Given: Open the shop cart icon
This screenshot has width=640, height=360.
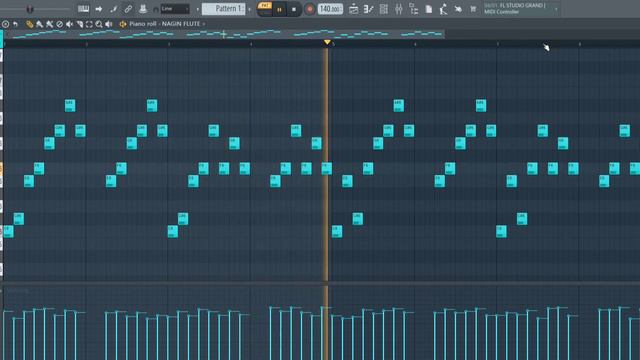Looking at the screenshot, I should click(473, 9).
